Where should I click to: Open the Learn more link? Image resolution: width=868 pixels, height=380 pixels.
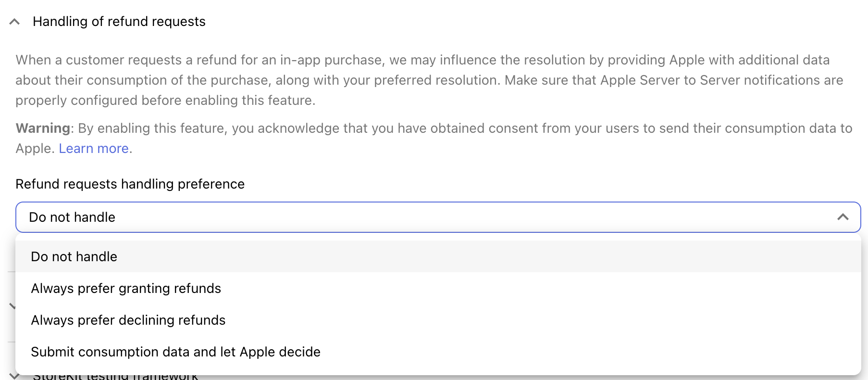(x=94, y=148)
